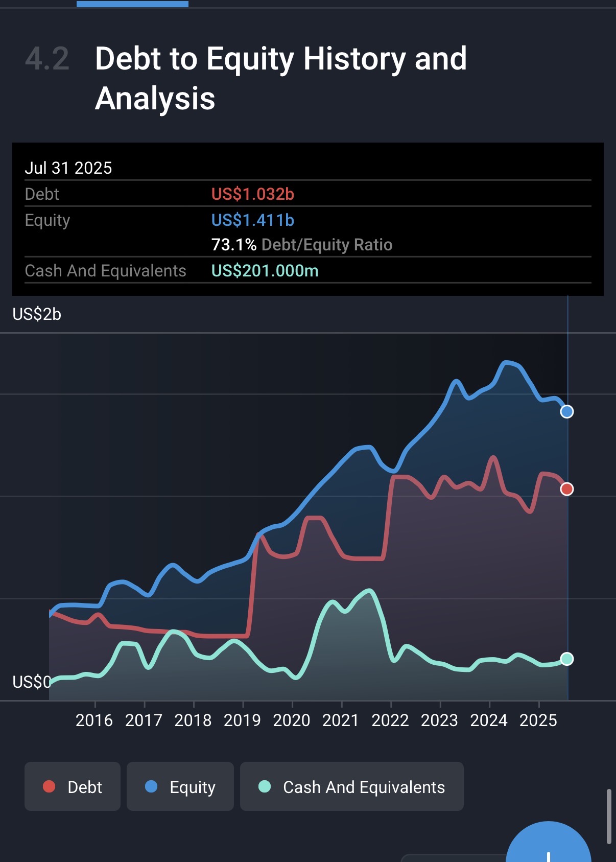Click the US$201.000m cash value

(265, 270)
